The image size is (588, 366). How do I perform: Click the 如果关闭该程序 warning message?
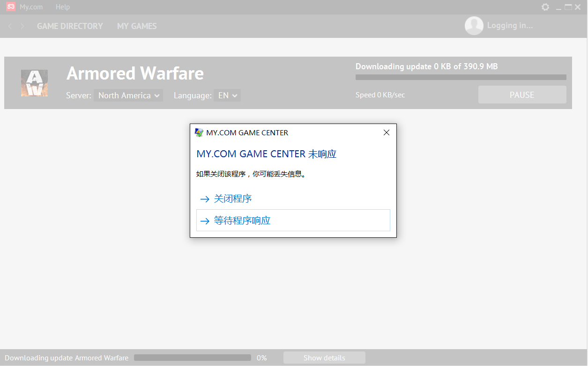pos(252,174)
